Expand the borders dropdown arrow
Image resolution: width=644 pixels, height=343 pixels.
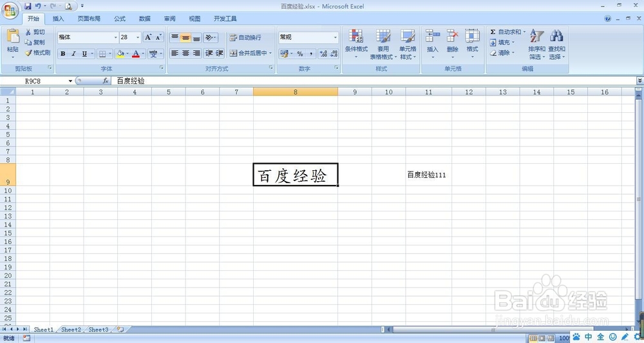[x=110, y=54]
